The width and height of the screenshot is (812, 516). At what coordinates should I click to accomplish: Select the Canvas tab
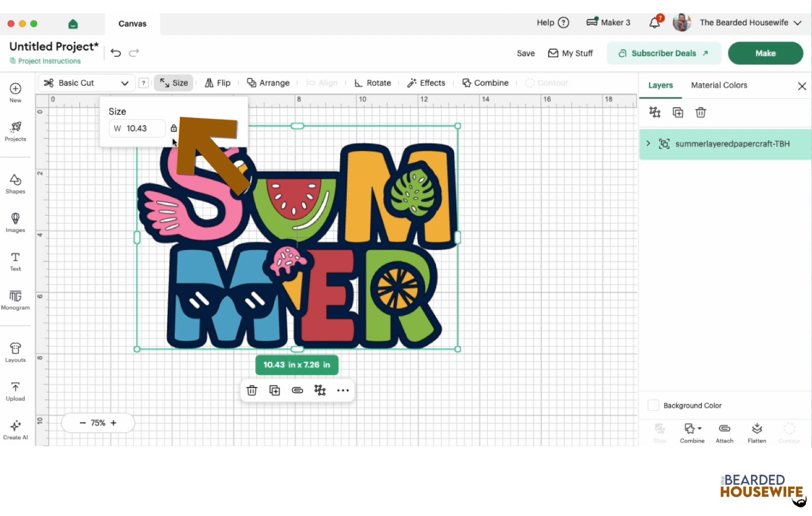[x=132, y=24]
